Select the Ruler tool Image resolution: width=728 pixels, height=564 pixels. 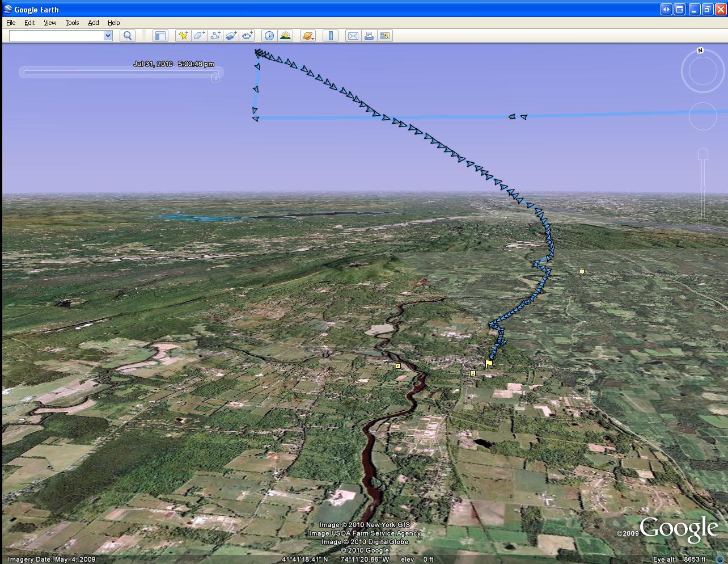pos(331,36)
